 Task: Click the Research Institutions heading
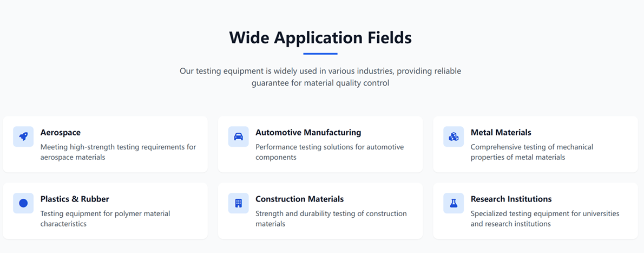click(511, 199)
